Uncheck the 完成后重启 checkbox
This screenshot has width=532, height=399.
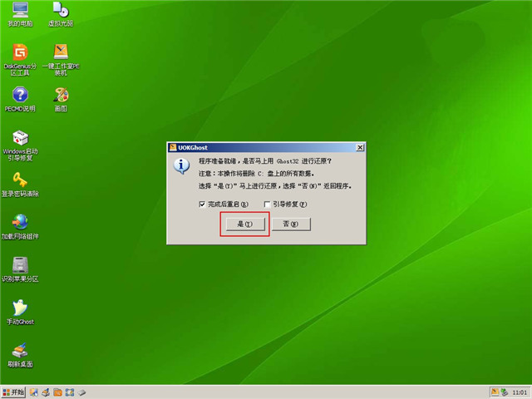coord(202,204)
